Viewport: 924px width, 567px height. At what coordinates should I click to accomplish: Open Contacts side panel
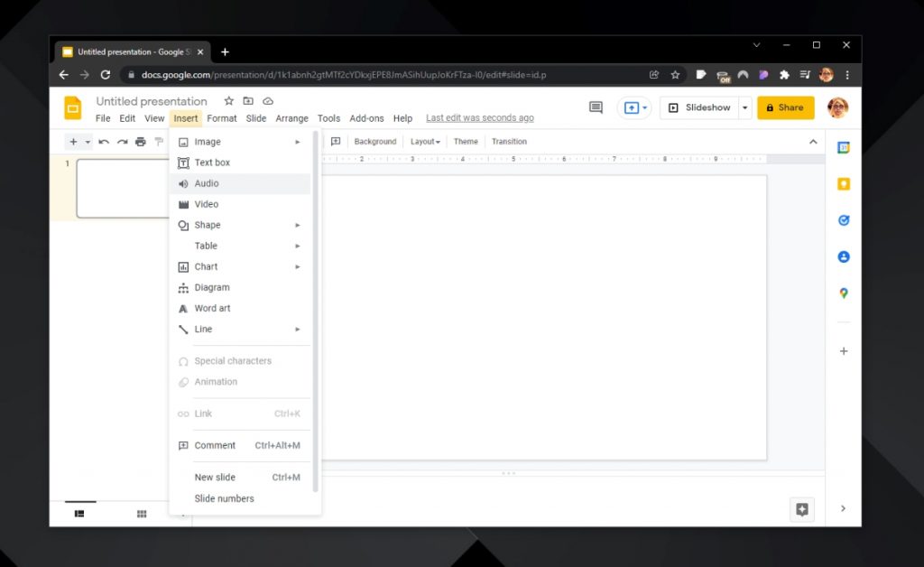[x=844, y=257]
